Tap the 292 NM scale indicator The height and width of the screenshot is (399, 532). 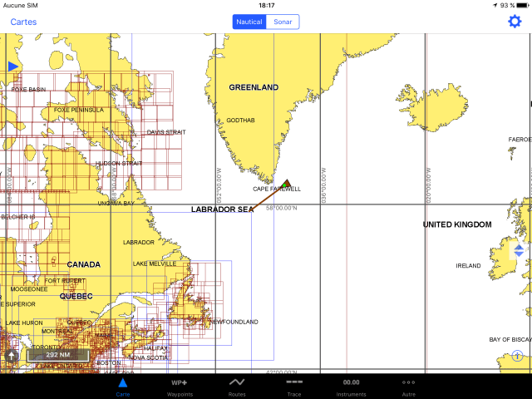point(57,355)
